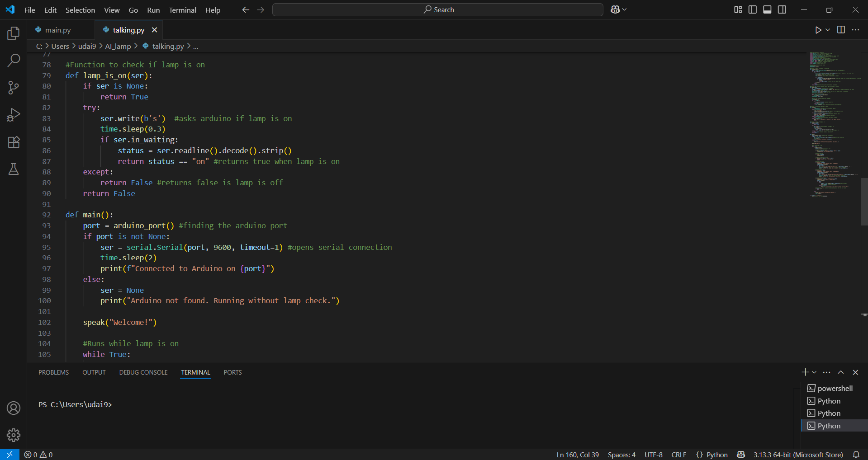Open the Copilot dropdown chevron in title bar
The width and height of the screenshot is (868, 460).
625,9
